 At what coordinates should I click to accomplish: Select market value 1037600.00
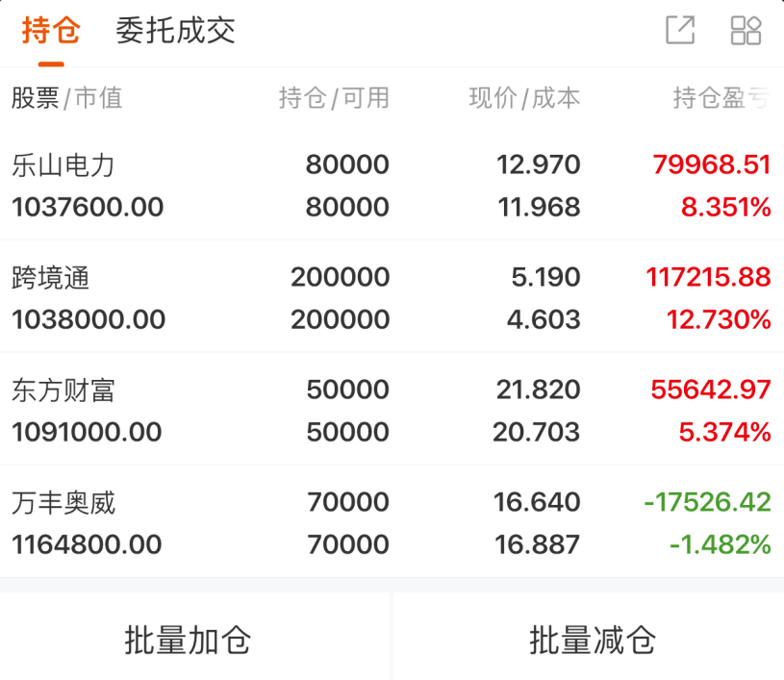[88, 207]
